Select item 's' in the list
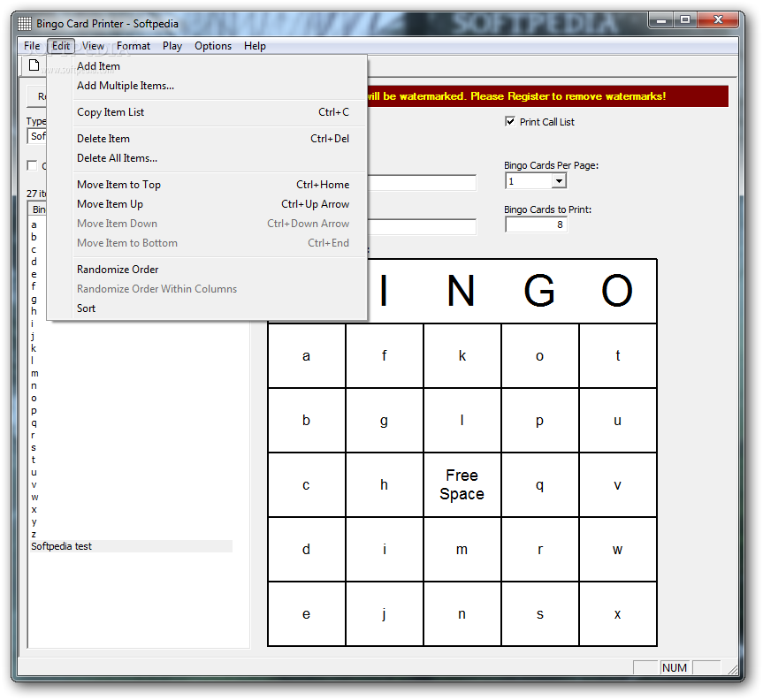The width and height of the screenshot is (763, 700). pyautogui.click(x=34, y=447)
